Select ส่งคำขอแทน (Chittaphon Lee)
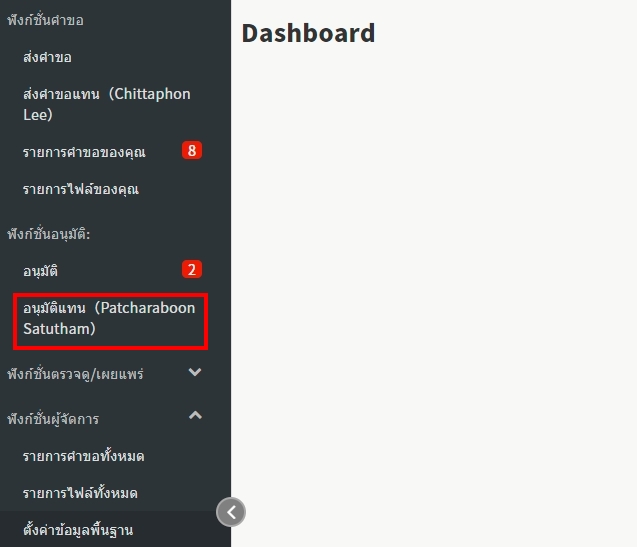637x547 pixels. (106, 104)
